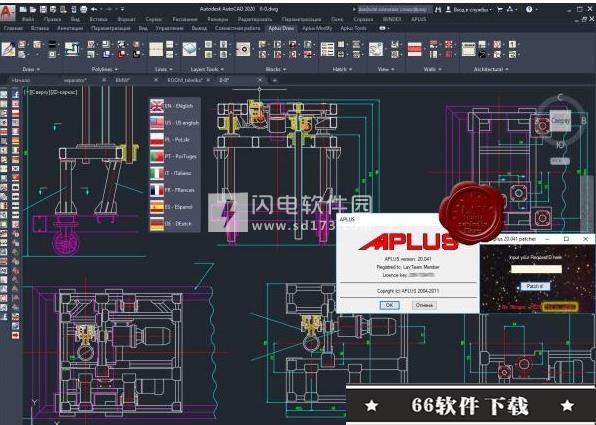Click the New drawing icon in quick access toolbar
The image size is (596, 425).
click(24, 9)
